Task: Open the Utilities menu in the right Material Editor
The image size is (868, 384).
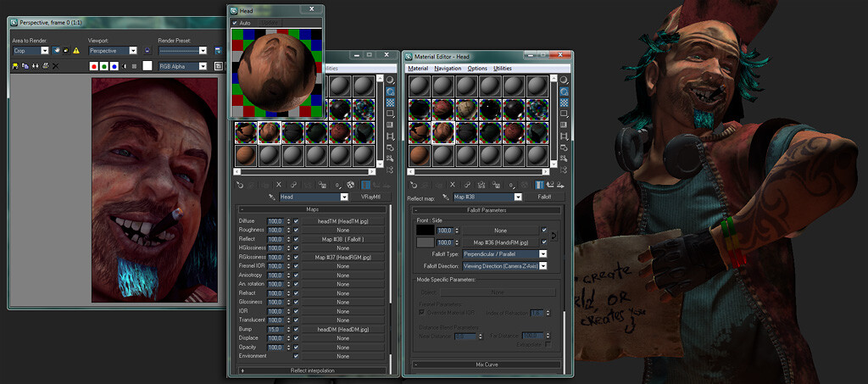Action: [503, 68]
